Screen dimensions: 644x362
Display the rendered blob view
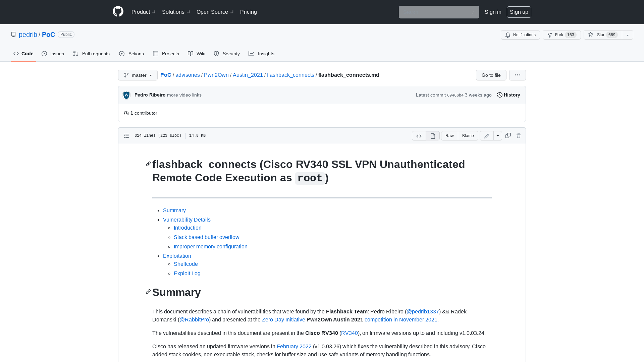(x=433, y=136)
